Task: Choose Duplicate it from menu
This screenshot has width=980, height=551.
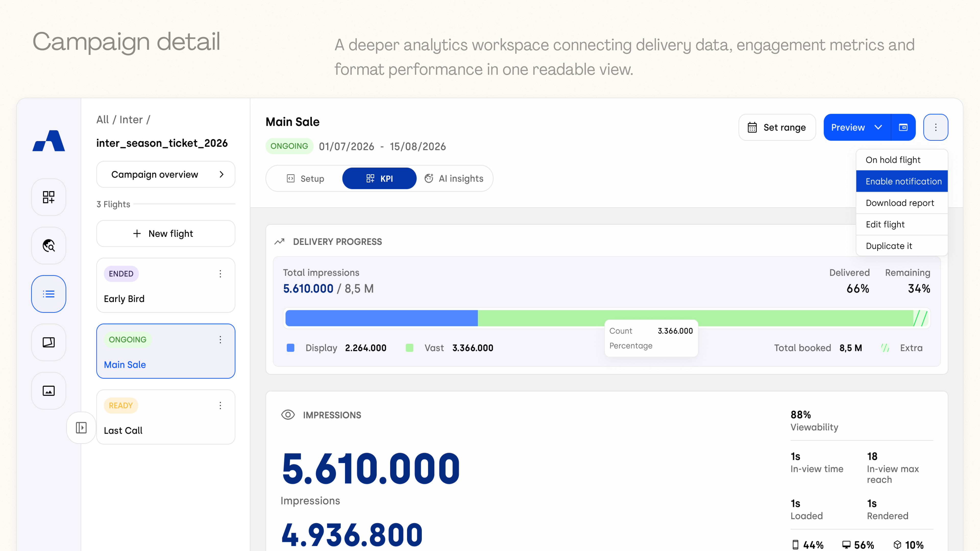Action: 902,246
